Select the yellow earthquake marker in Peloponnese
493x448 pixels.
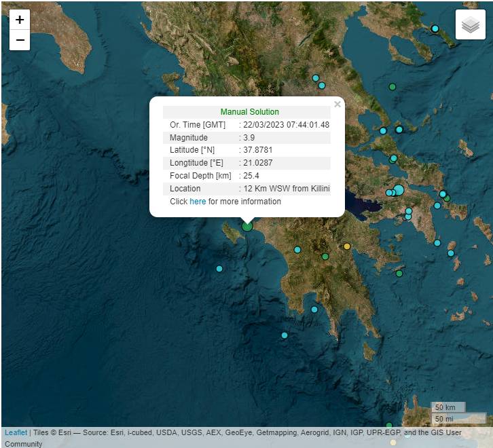click(x=347, y=246)
